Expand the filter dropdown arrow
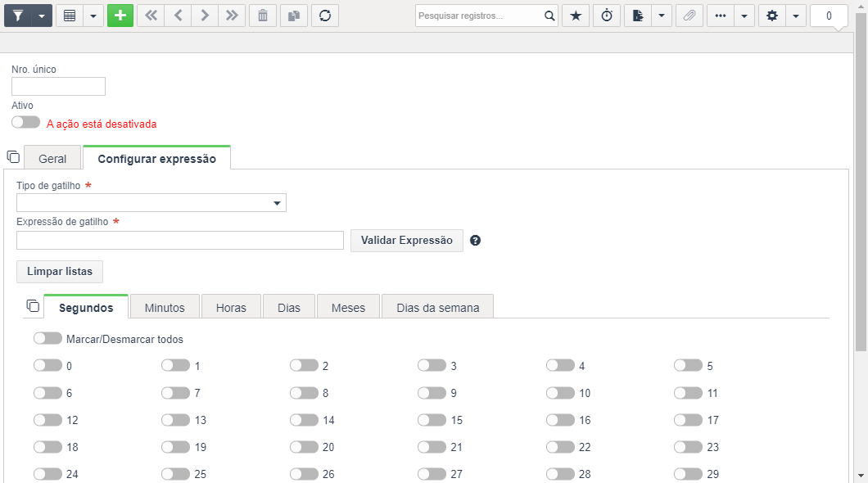This screenshot has width=868, height=483. point(42,16)
